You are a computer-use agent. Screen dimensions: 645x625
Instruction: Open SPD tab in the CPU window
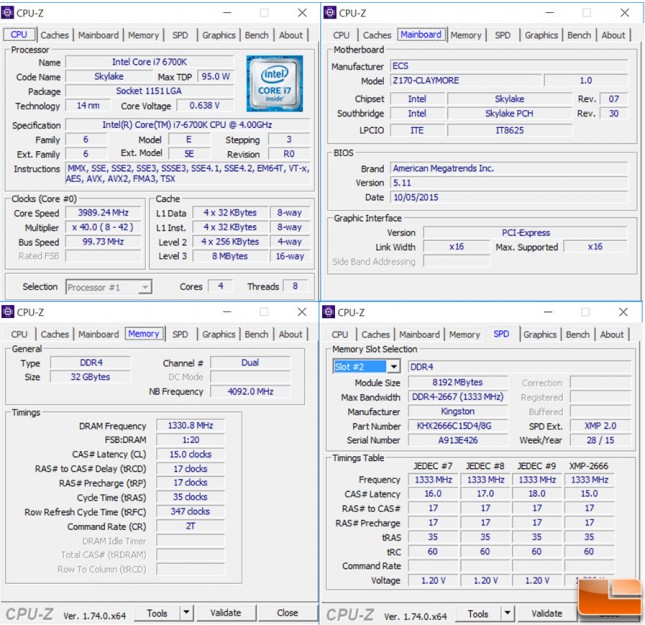click(180, 35)
